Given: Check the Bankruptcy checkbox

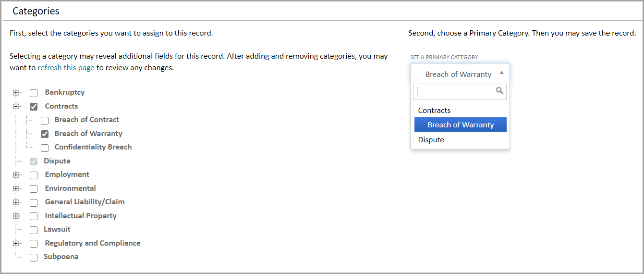Looking at the screenshot, I should 34,93.
